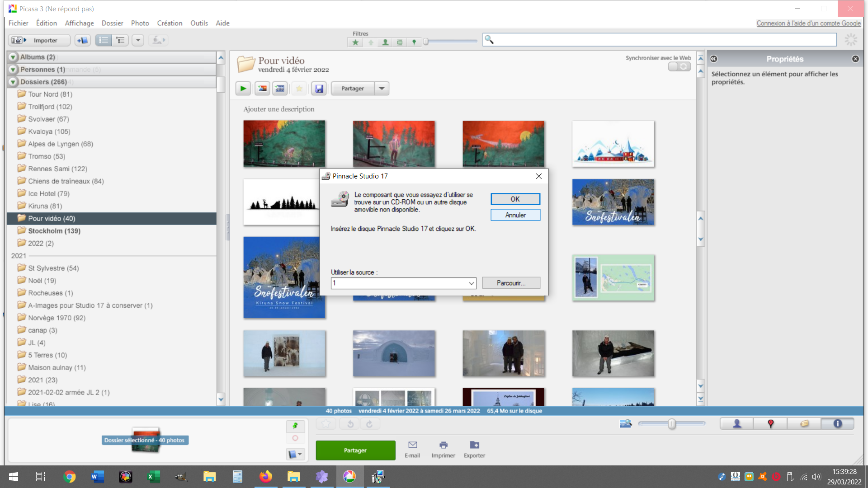This screenshot has width=868, height=488.
Task: Click Connexion à l'aide d'un compte Google link
Action: click(808, 23)
